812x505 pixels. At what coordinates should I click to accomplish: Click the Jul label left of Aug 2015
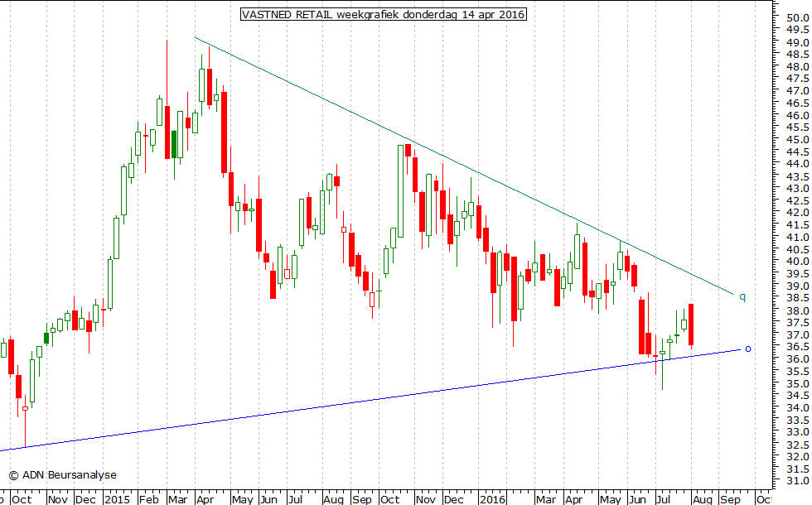295,499
